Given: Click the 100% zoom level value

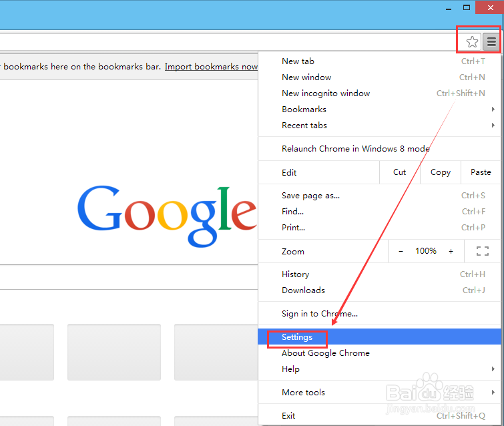Looking at the screenshot, I should click(x=426, y=251).
